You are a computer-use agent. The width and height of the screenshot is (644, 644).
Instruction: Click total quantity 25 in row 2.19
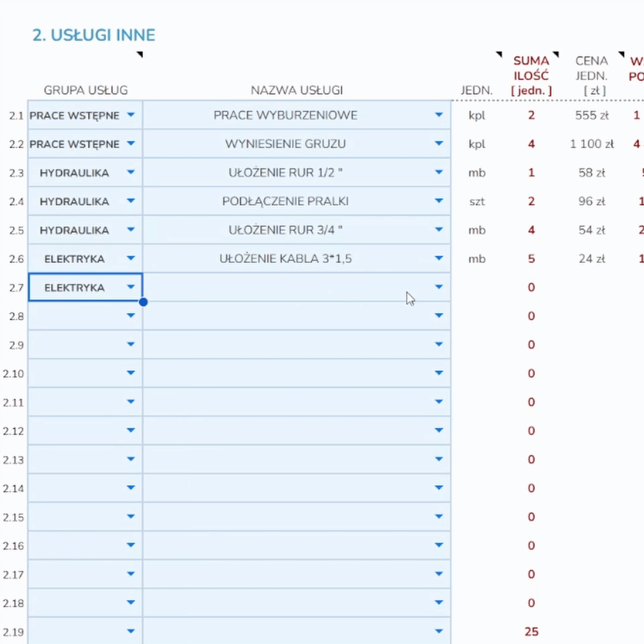tap(531, 632)
